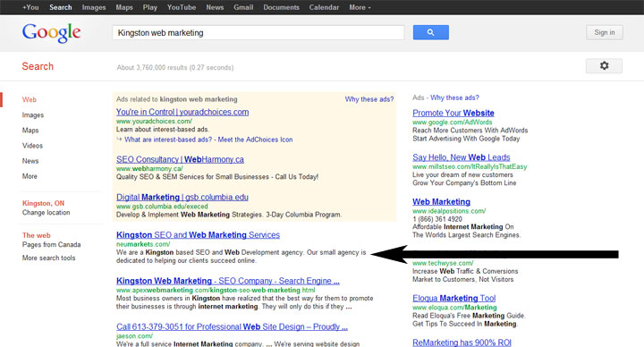Viewport: 644px width, 347px height.
Task: Open Kingston Web Marketing - SEO Company result
Action: (228, 281)
